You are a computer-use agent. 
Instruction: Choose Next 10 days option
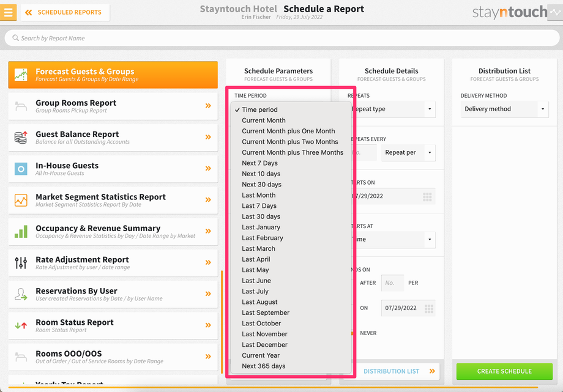pos(291,174)
